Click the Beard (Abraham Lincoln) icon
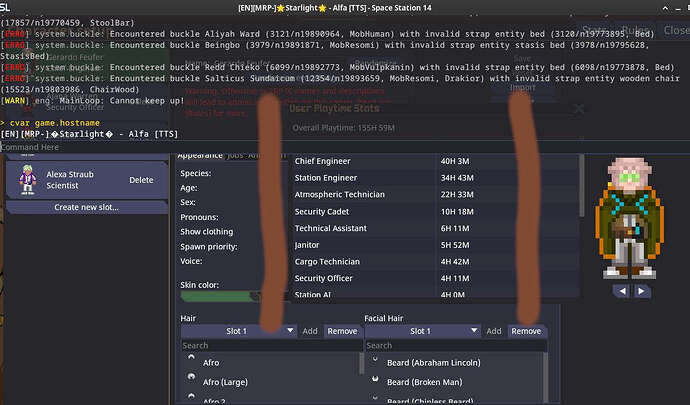Screen dimensions: 690x405 tap(375, 359)
